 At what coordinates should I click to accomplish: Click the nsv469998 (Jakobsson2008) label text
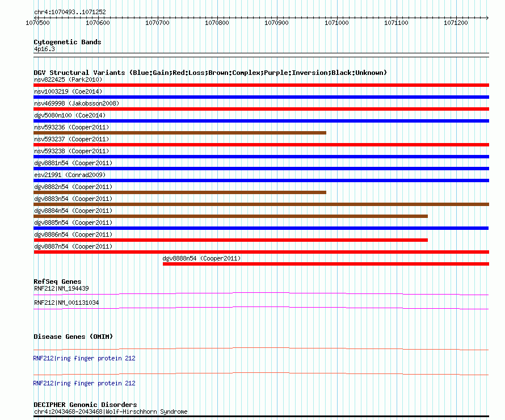77,103
